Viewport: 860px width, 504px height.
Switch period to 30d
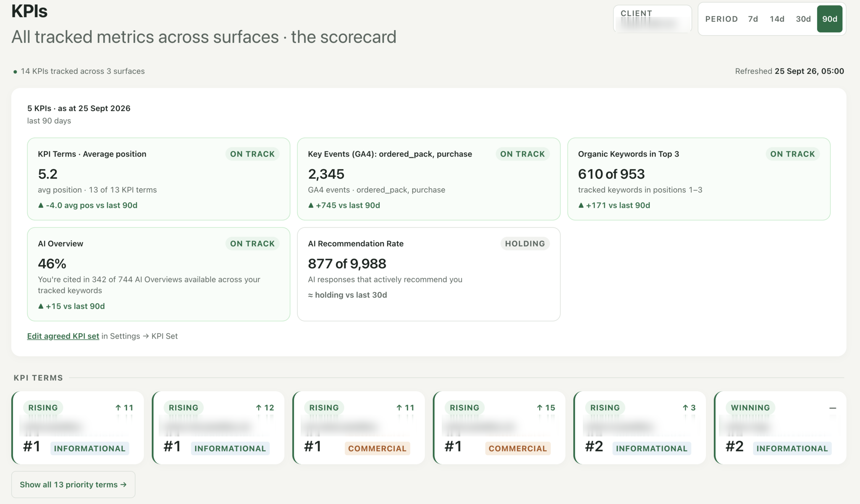pyautogui.click(x=803, y=19)
